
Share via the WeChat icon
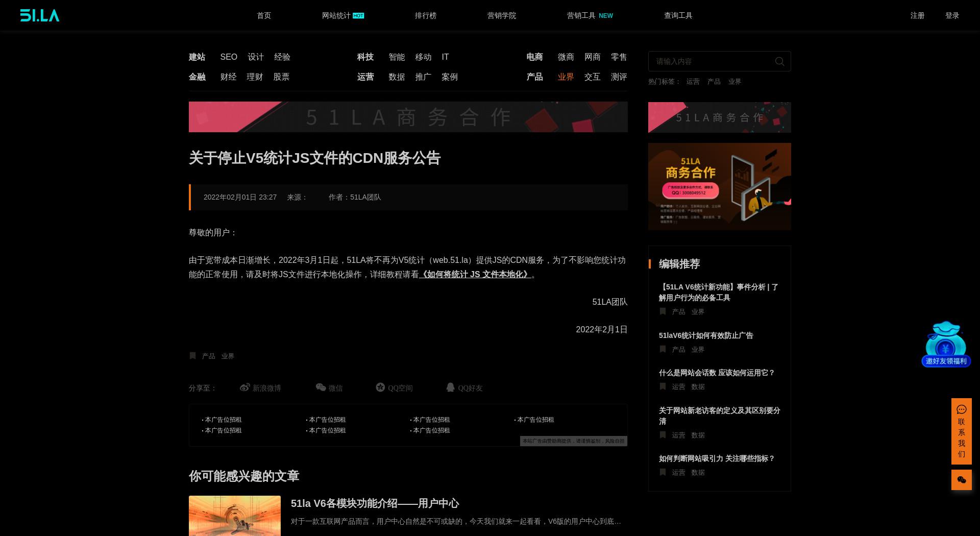coord(321,387)
